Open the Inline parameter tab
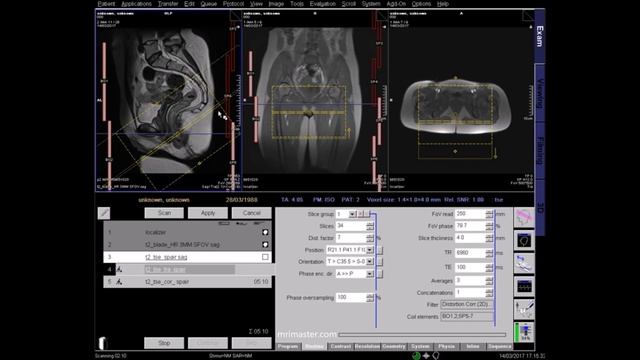Viewport: 640px width, 360px height. coord(473,347)
